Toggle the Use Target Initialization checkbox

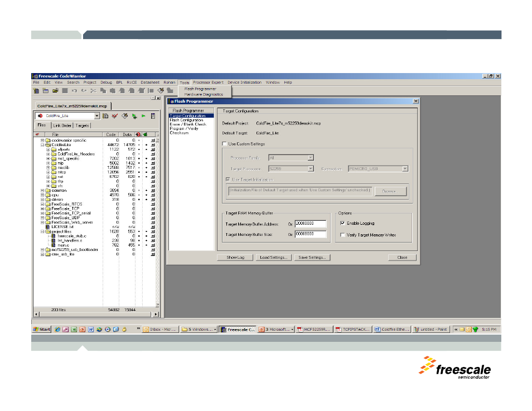pos(228,180)
